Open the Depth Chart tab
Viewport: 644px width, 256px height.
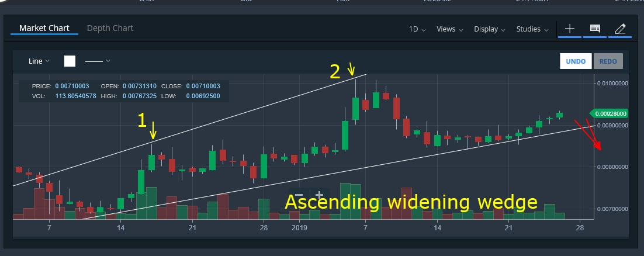point(110,29)
